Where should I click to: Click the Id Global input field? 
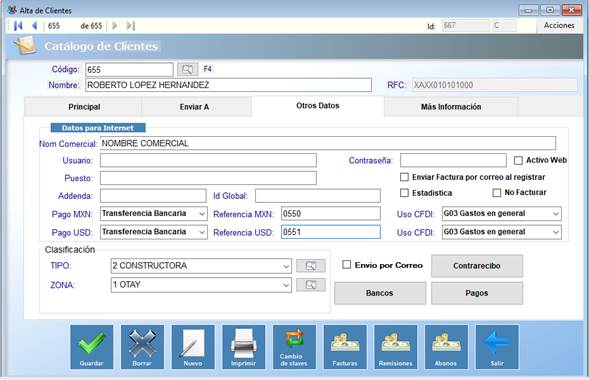point(318,196)
